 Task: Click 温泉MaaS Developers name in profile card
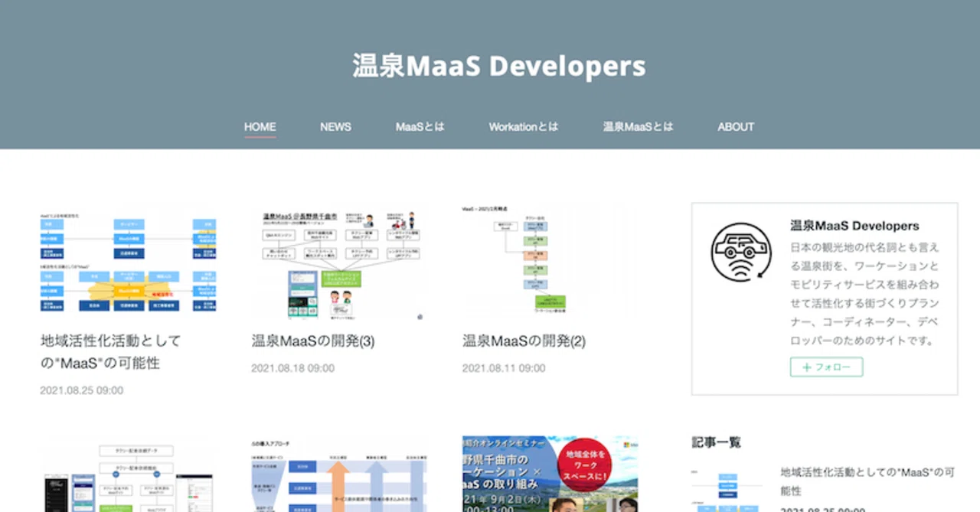point(854,226)
